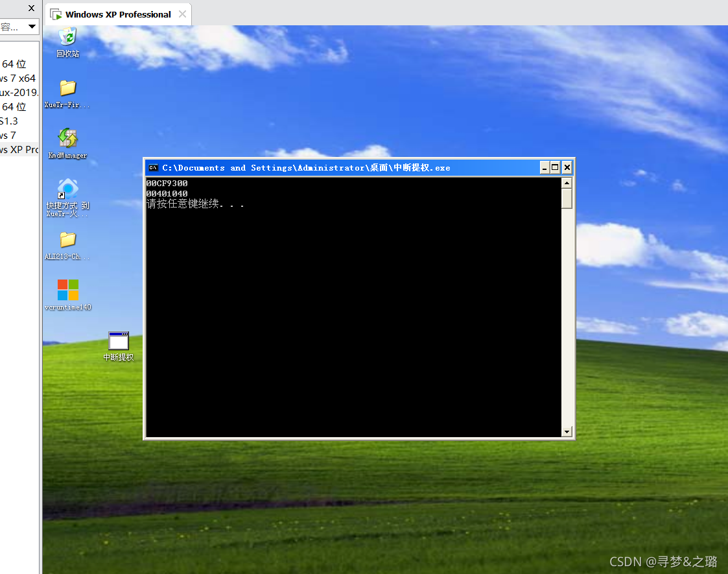Close the VM library side panel

click(31, 8)
